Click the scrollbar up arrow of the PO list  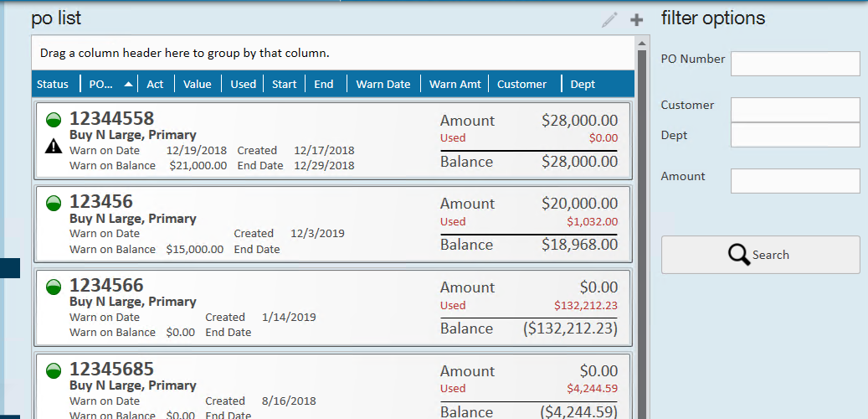(x=642, y=44)
